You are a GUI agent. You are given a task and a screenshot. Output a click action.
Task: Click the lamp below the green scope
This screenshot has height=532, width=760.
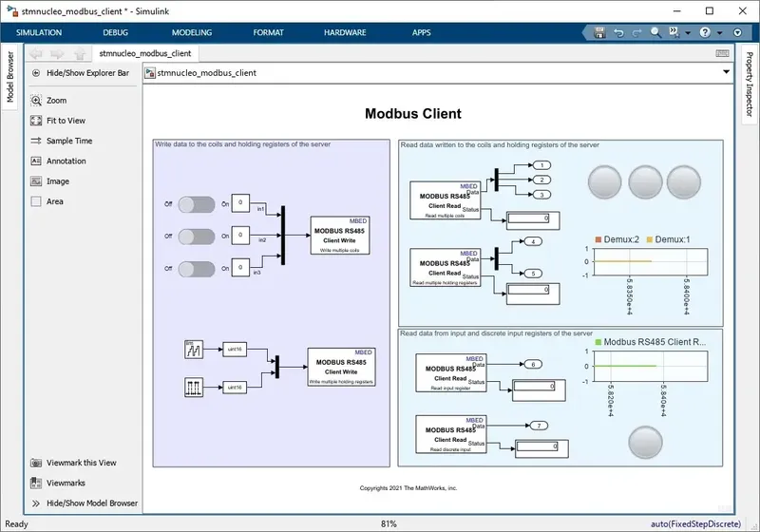pyautogui.click(x=645, y=442)
